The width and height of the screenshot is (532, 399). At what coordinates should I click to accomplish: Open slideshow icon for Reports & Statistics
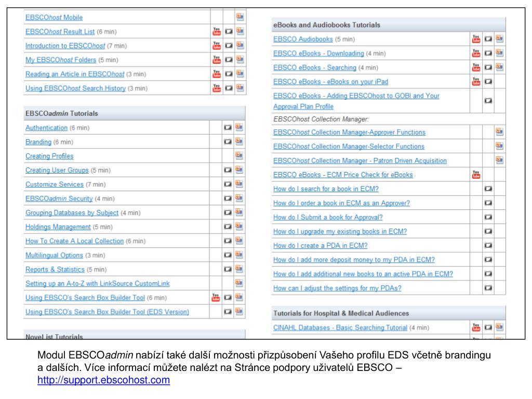[239, 269]
